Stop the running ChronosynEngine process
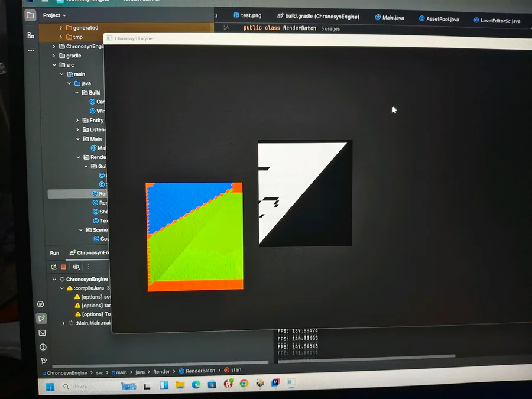The height and width of the screenshot is (399, 532). 63,267
